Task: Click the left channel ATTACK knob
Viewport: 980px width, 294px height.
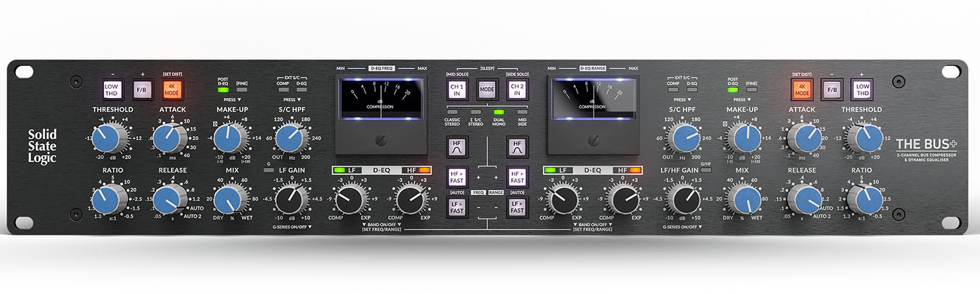Action: (170, 138)
